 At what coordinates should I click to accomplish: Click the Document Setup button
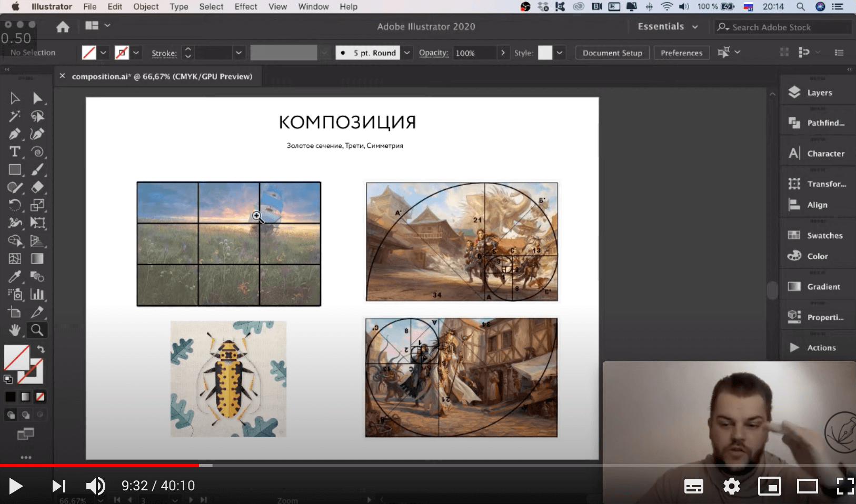[x=612, y=53]
